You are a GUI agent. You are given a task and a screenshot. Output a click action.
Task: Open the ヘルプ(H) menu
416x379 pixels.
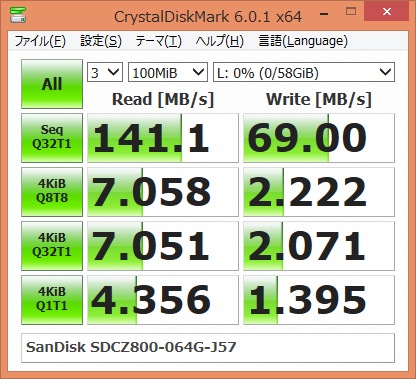tap(220, 41)
